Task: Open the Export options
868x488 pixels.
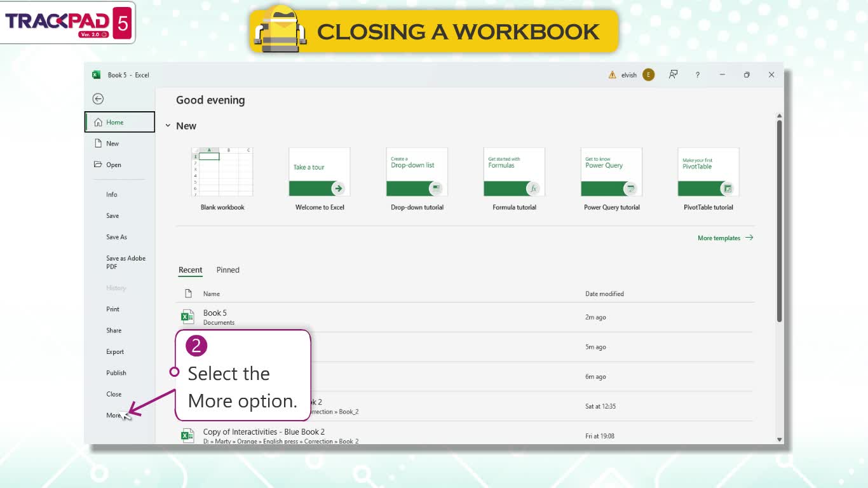Action: tap(115, 351)
